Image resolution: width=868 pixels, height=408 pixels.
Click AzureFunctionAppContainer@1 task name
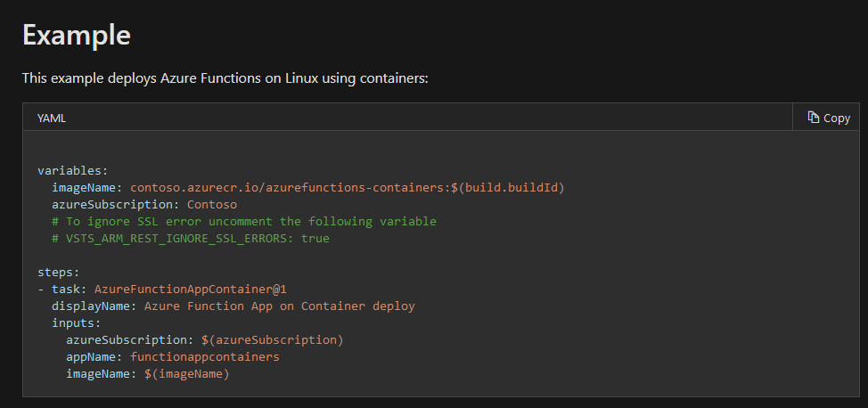tap(191, 290)
